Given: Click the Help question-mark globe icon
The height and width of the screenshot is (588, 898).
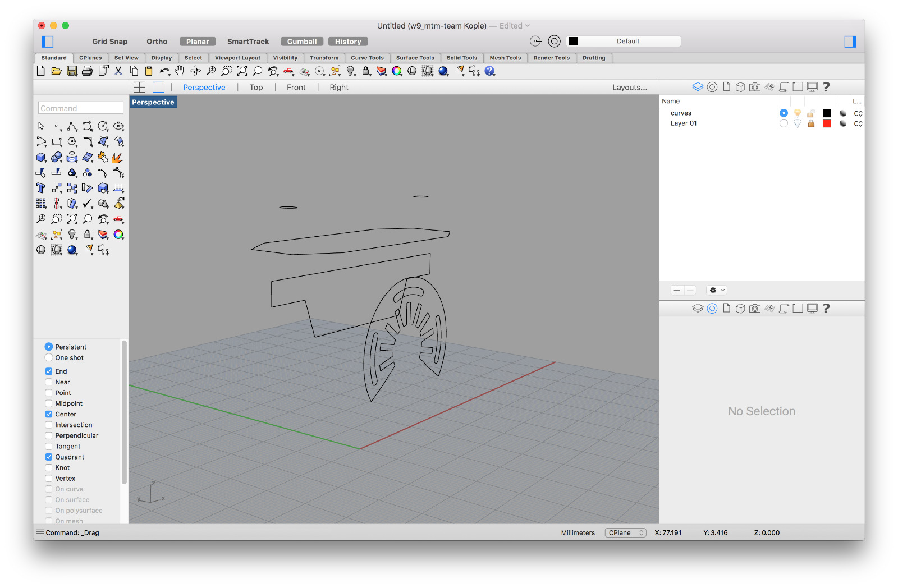Looking at the screenshot, I should pos(490,71).
